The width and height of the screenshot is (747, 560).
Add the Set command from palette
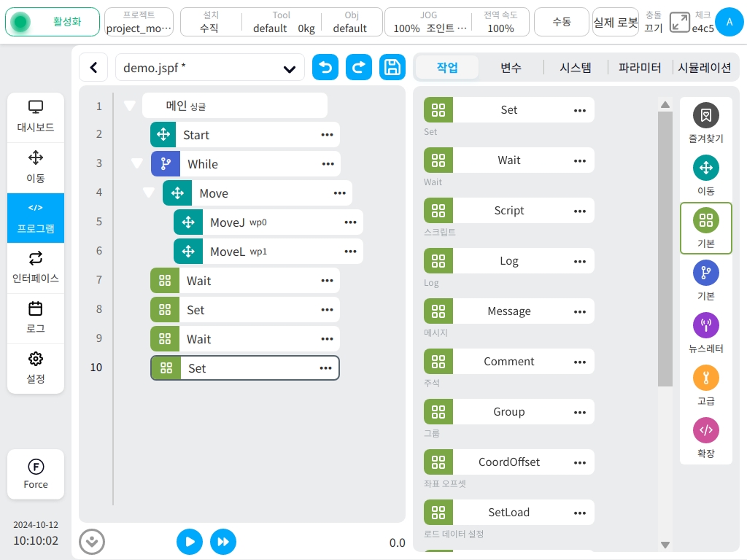[x=508, y=110]
